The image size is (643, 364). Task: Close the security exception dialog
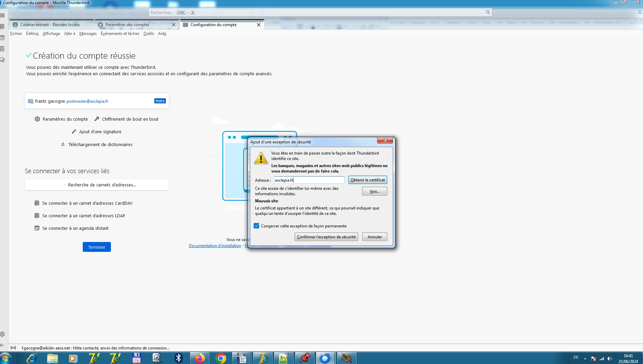coord(385,140)
